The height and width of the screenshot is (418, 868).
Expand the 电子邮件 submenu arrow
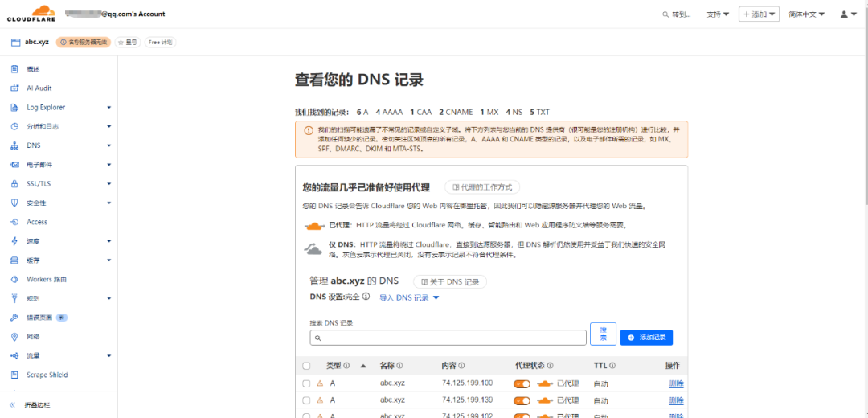tap(109, 165)
